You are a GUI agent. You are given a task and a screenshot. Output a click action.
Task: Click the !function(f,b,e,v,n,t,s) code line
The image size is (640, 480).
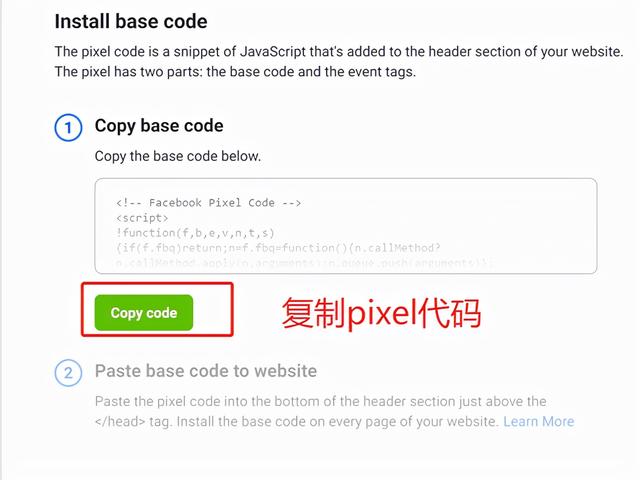point(195,233)
